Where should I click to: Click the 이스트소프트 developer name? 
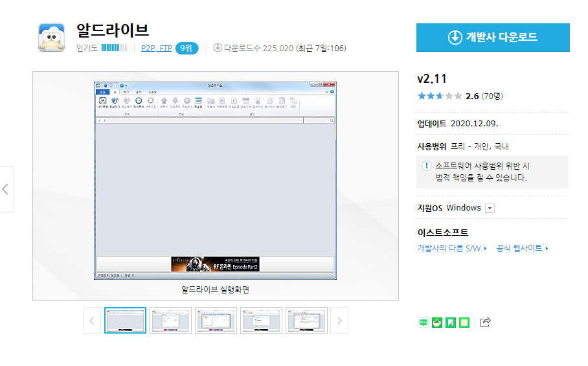tap(443, 233)
